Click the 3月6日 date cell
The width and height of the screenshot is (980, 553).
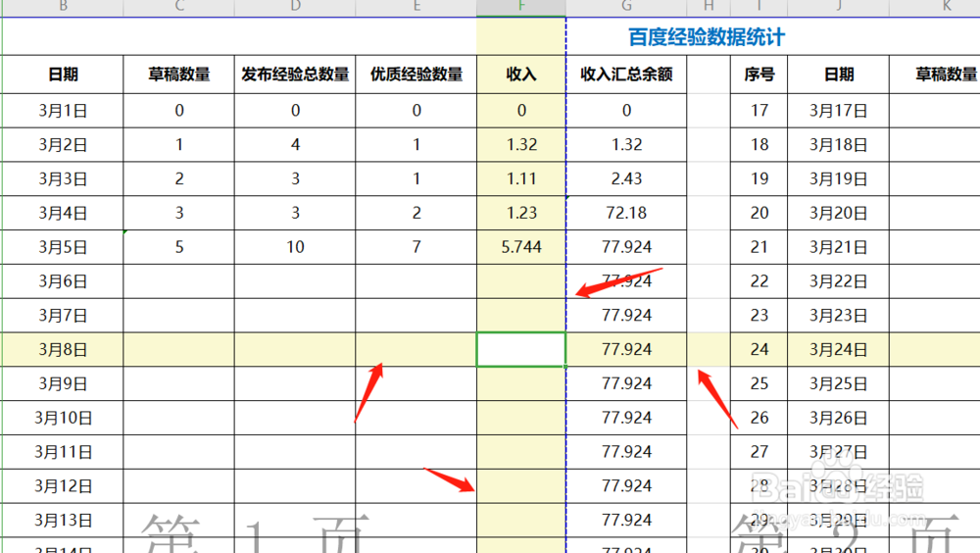tap(63, 281)
